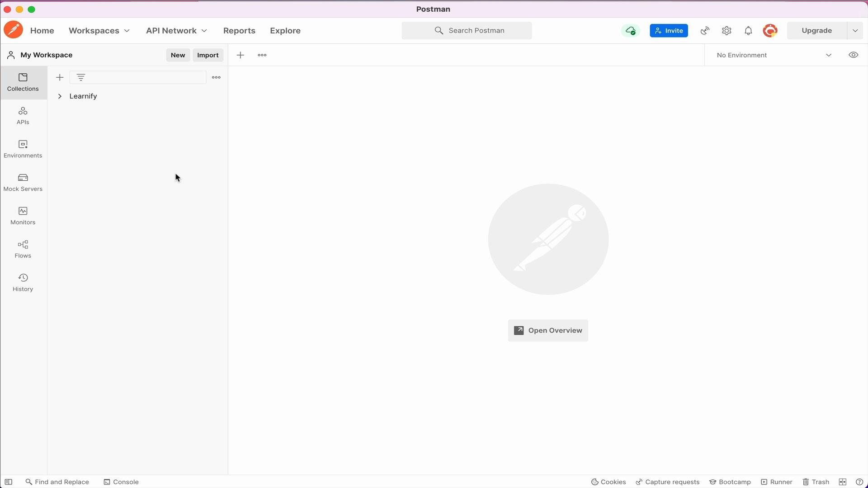Open the Monitors sidebar tab
Viewport: 868px width, 488px height.
(23, 216)
